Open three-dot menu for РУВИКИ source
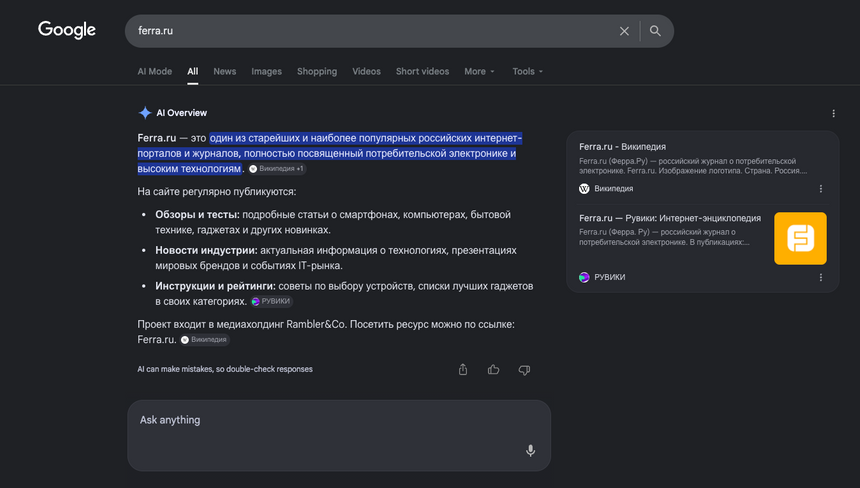Image resolution: width=860 pixels, height=488 pixels. pyautogui.click(x=821, y=277)
